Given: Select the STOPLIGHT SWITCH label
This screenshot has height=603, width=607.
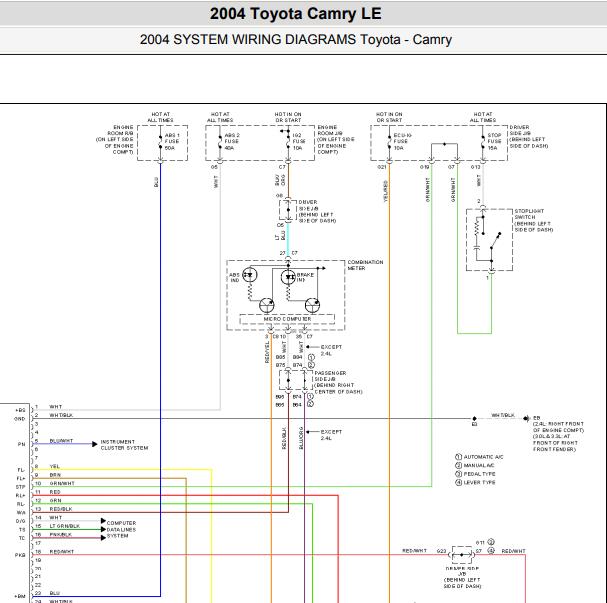Looking at the screenshot, I should tap(533, 220).
